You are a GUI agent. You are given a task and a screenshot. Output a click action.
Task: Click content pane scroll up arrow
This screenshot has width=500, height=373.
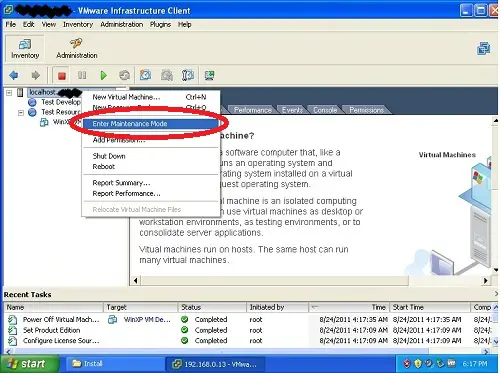(x=496, y=121)
